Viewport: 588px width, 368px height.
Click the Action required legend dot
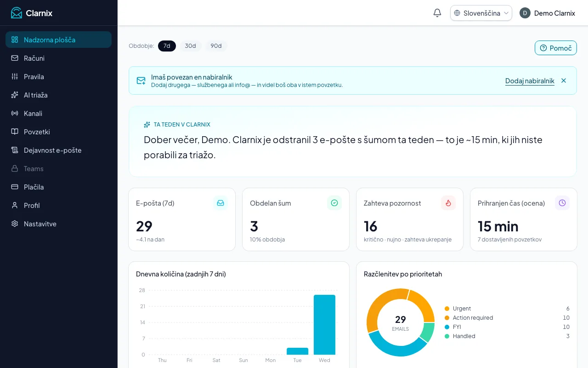click(x=447, y=318)
